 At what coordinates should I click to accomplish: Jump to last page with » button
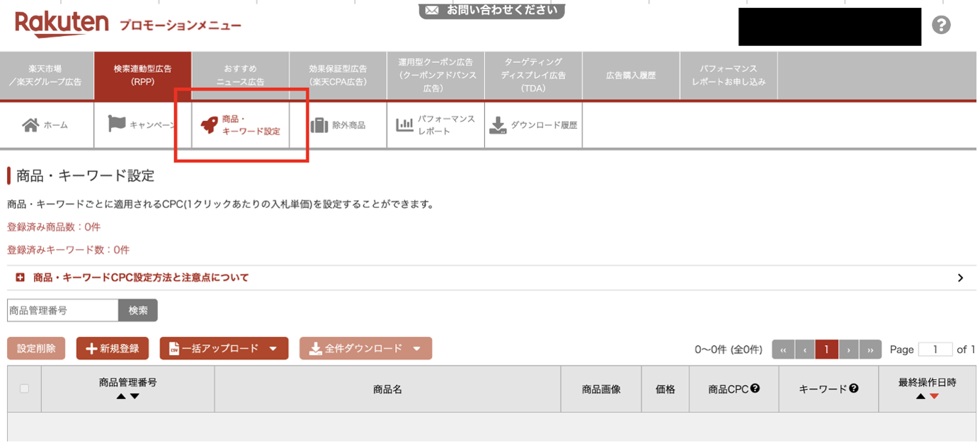[871, 349]
